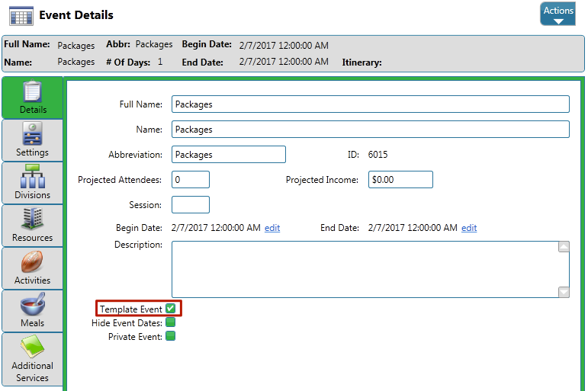
Task: Click the Full Name input field
Action: (370, 104)
